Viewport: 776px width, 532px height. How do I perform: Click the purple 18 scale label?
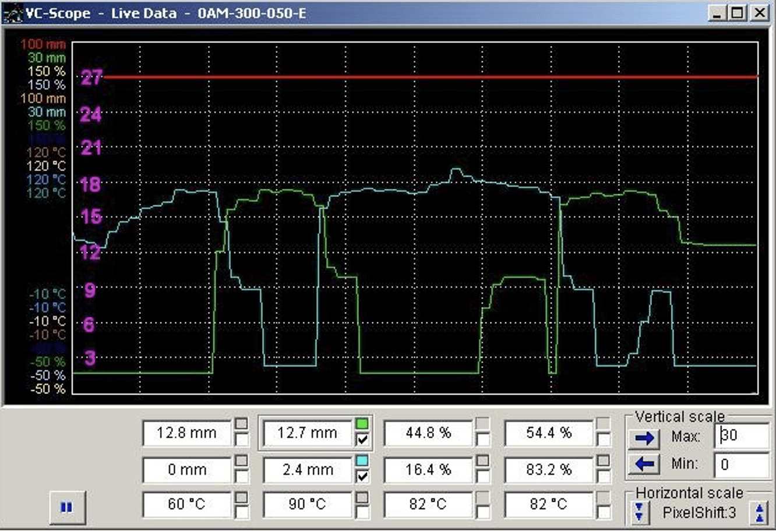91,185
